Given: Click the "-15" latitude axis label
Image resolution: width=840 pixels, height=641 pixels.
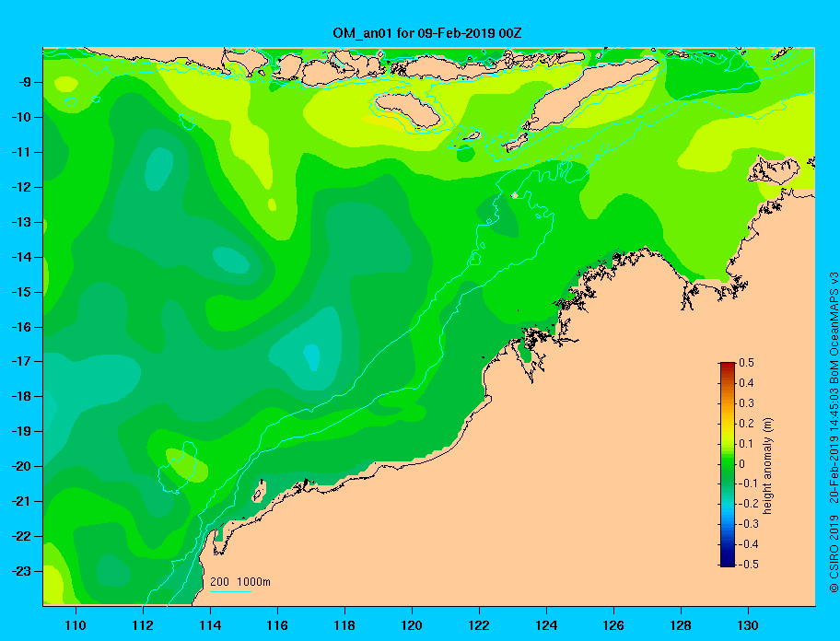Looking at the screenshot, I should coord(20,292).
